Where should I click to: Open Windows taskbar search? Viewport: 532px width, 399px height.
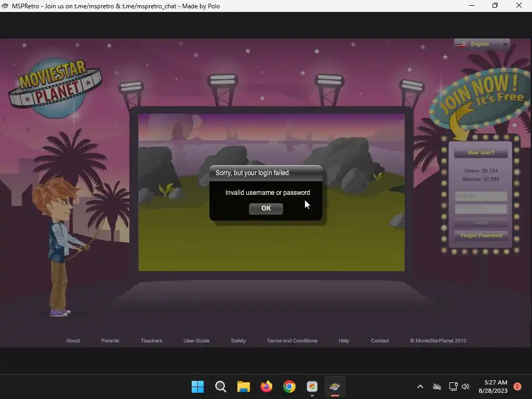pyautogui.click(x=220, y=387)
